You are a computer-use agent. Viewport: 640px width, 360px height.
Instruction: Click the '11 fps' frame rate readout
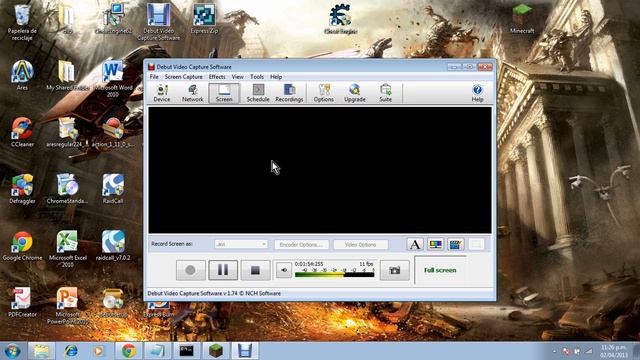[366, 264]
